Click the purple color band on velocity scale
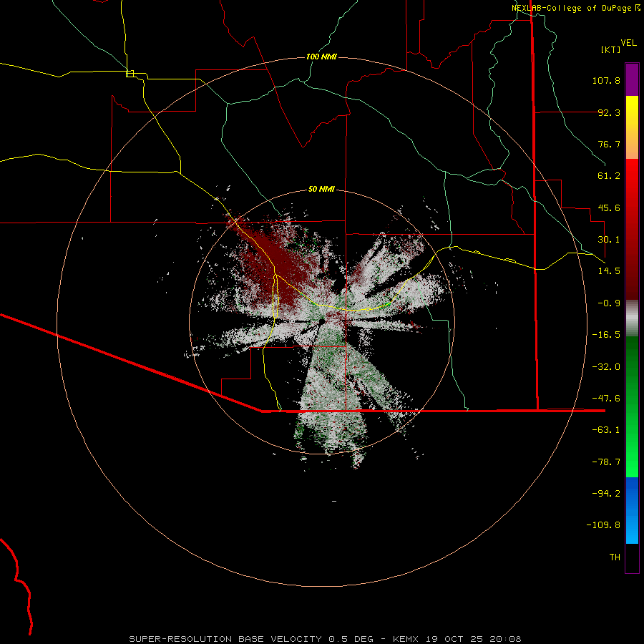Viewport: 644px width, 644px height. click(632, 79)
